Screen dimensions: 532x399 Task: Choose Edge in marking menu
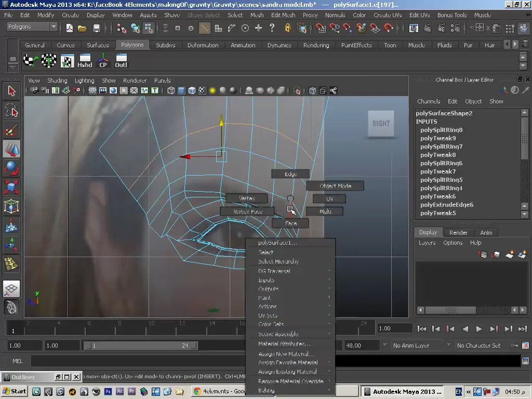pyautogui.click(x=290, y=174)
